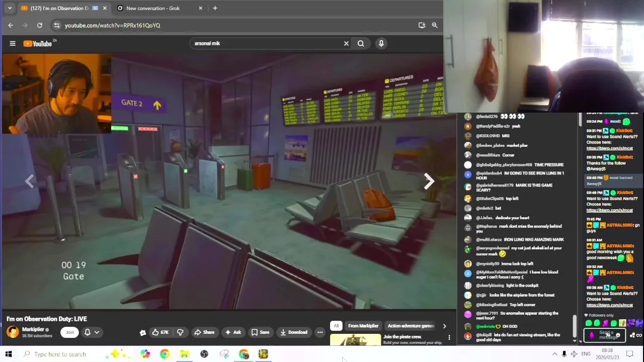644x362 pixels.
Task: Open browser zoom magnifier in address bar
Action: click(435, 25)
